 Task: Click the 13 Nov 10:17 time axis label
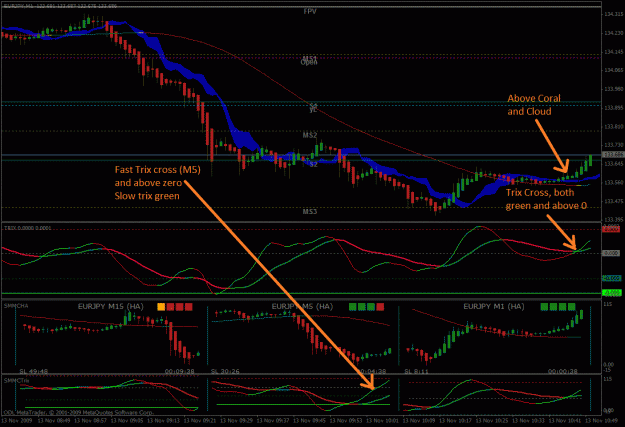456,421
